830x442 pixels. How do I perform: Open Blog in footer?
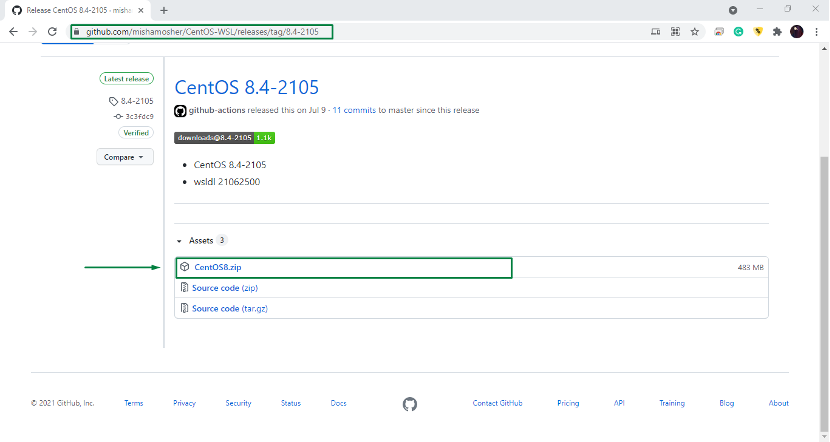coord(727,403)
